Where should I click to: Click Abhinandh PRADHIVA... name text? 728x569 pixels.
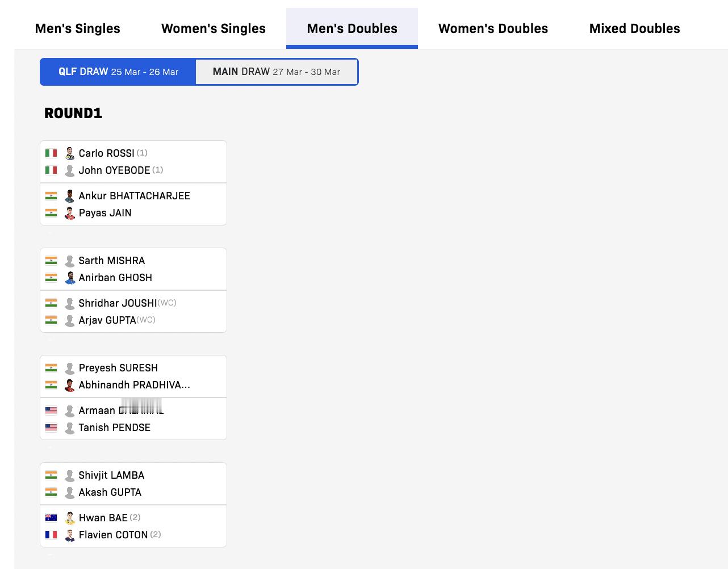click(134, 385)
